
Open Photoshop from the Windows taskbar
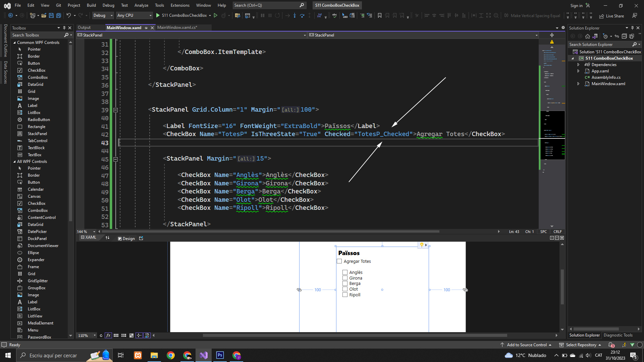(x=220, y=355)
